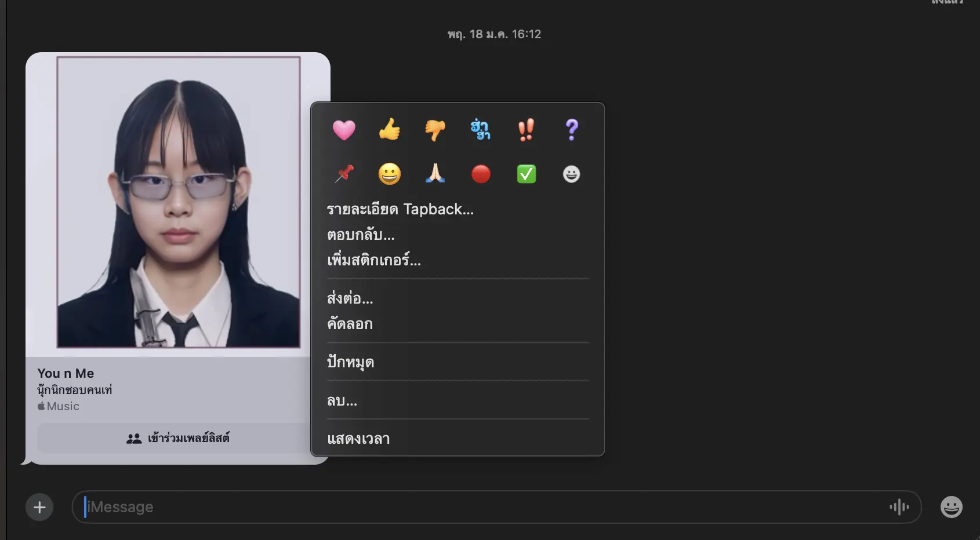Image resolution: width=980 pixels, height=540 pixels.
Task: Select เพิ่มสติกเกอร์… from the context menu
Action: pos(374,260)
